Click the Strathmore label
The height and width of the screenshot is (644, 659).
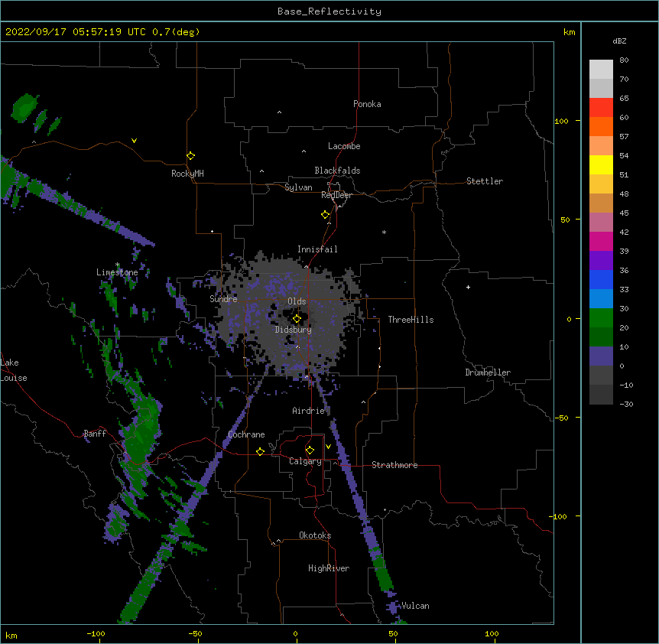[x=394, y=465]
